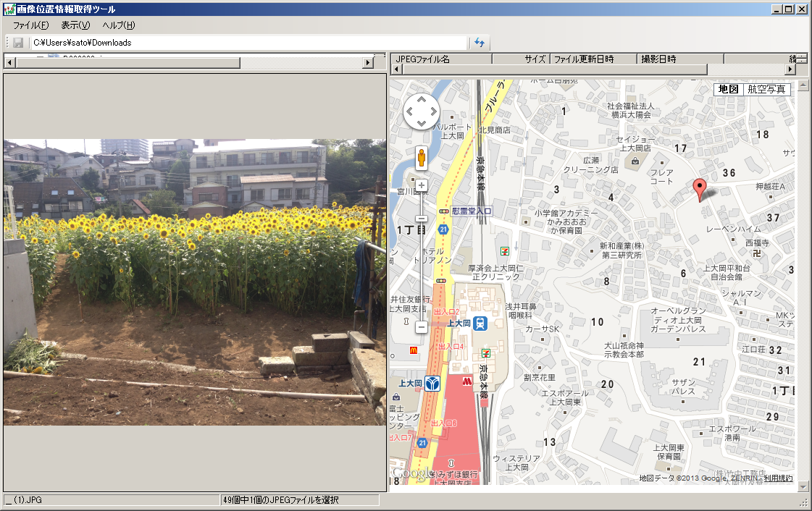The height and width of the screenshot is (511, 812).
Task: Click the refresh folder arrows icon
Action: (480, 43)
